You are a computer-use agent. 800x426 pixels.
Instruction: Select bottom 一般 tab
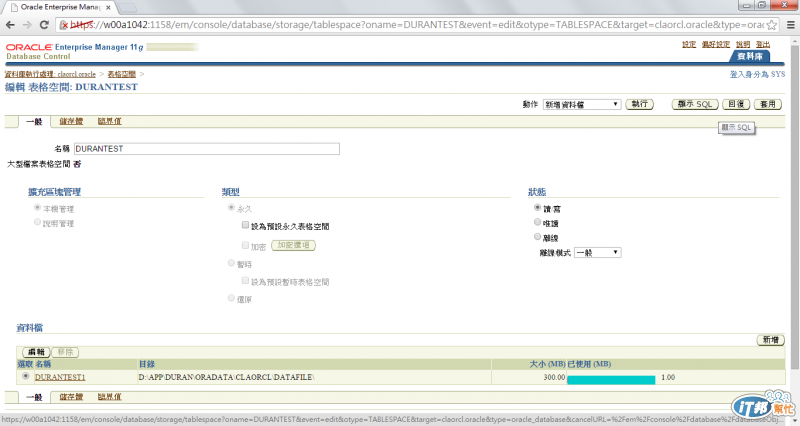coord(34,397)
